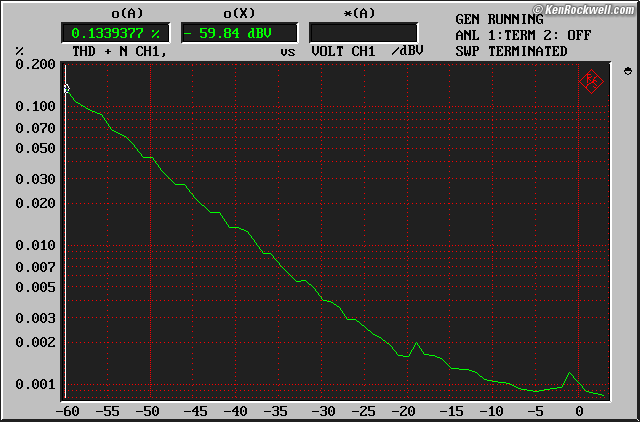This screenshot has height=422, width=640.
Task: Click the -50 x-axis label
Action: 147,411
